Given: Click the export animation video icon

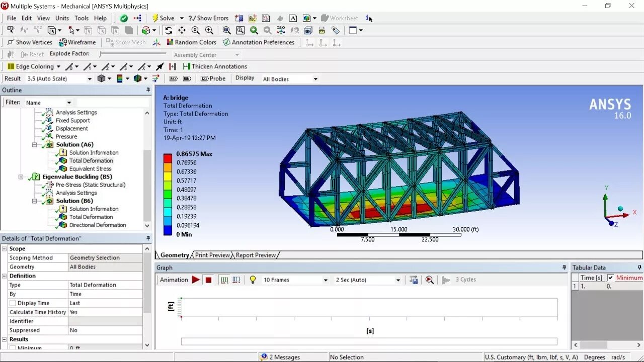Looking at the screenshot, I should pyautogui.click(x=414, y=280).
